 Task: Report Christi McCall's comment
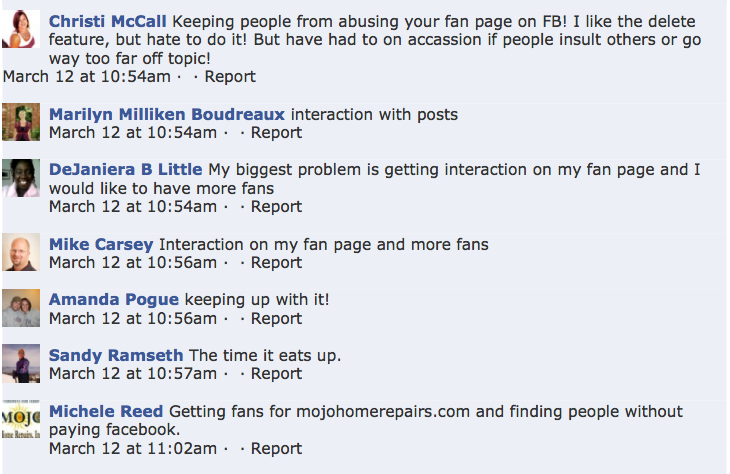(x=230, y=76)
